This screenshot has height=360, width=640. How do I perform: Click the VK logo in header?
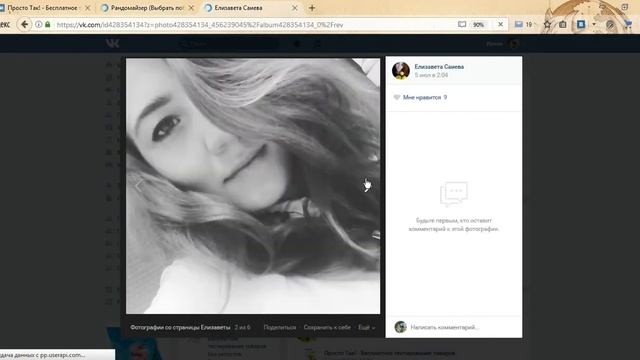[x=112, y=43]
